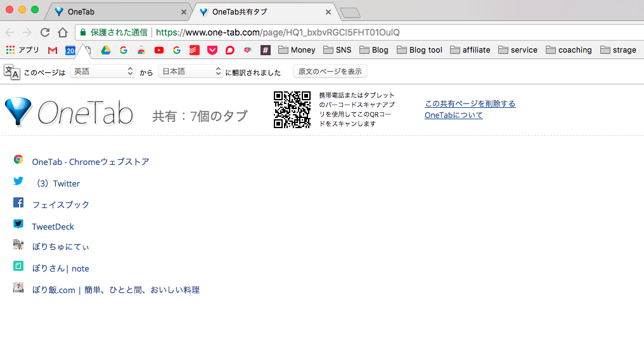Screen dimensions: 644x354
Task: Open the Google Drive bookmark icon
Action: (106, 50)
